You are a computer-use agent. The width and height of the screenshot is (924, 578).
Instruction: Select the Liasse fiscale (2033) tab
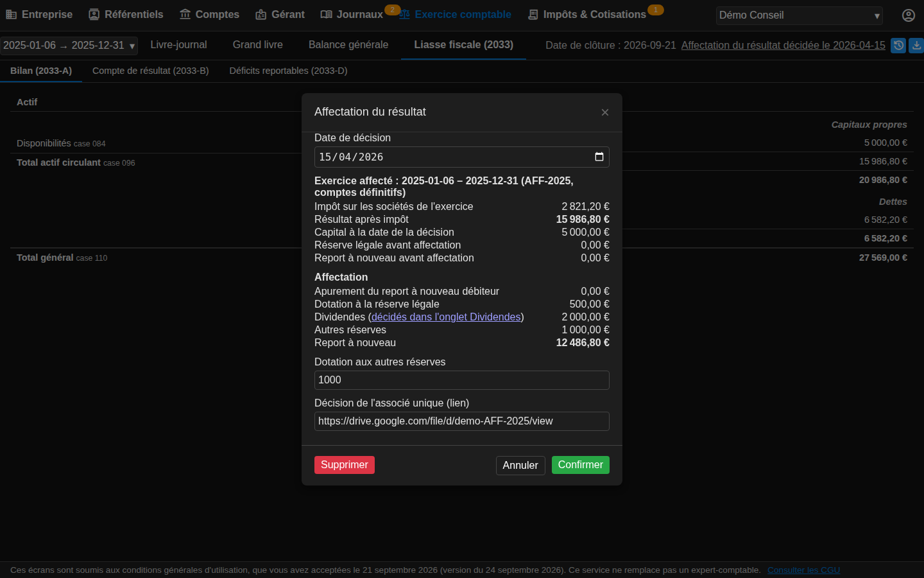(x=463, y=45)
